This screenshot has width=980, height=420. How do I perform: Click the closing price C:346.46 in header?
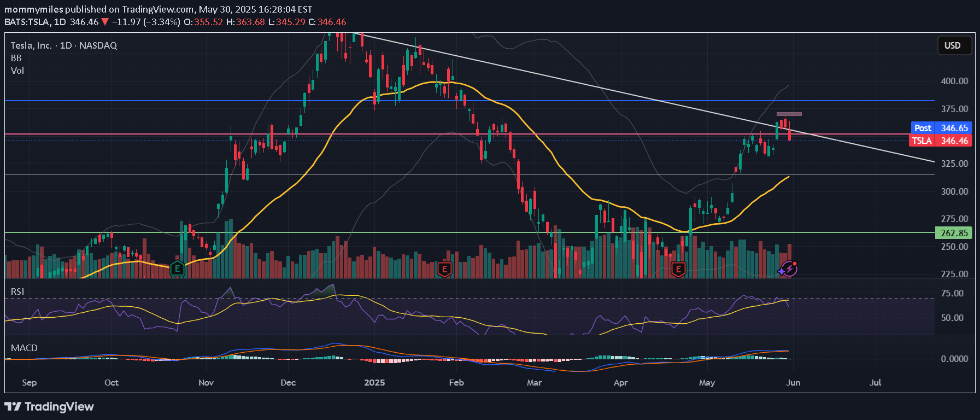point(327,22)
